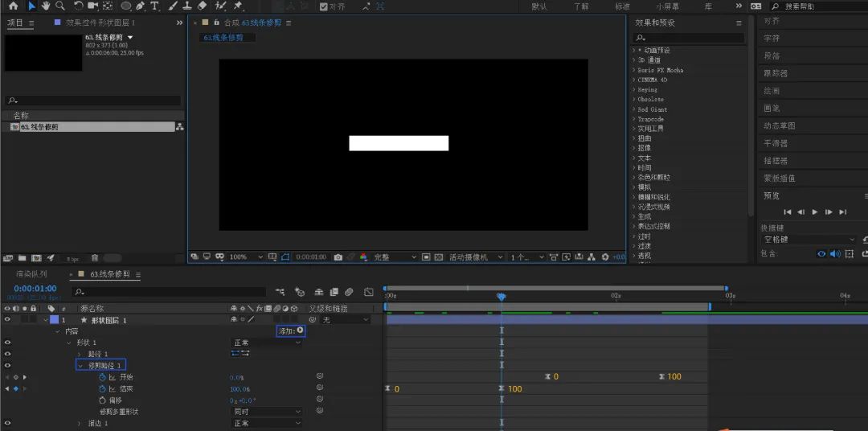The width and height of the screenshot is (868, 431).
Task: Click the Graph Editor icon in timeline
Action: point(369,291)
